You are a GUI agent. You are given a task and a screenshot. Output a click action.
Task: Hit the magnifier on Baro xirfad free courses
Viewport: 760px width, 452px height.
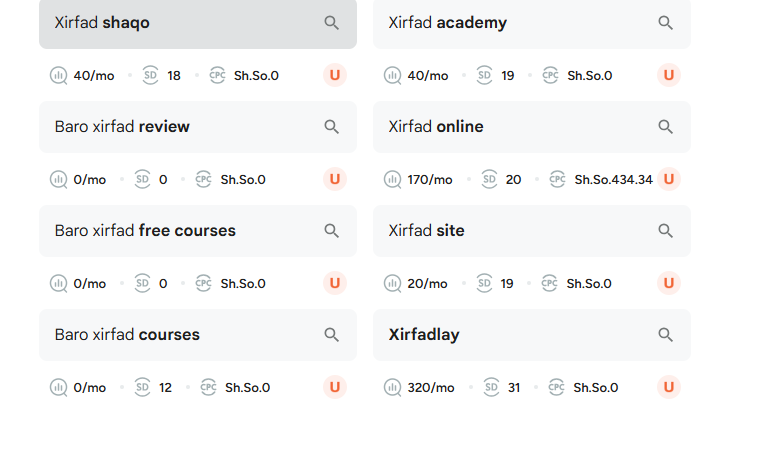click(x=332, y=231)
